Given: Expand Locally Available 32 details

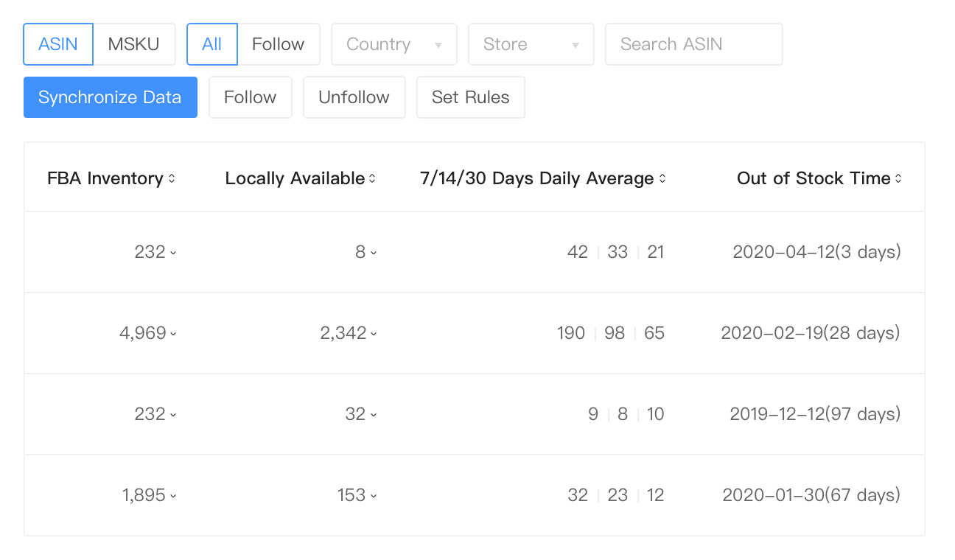Looking at the screenshot, I should (374, 415).
